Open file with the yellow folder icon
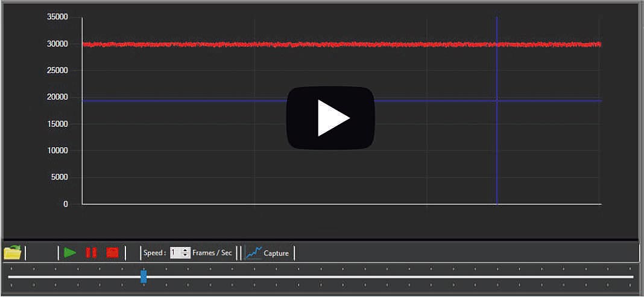Image resolution: width=644 pixels, height=297 pixels. [12, 252]
